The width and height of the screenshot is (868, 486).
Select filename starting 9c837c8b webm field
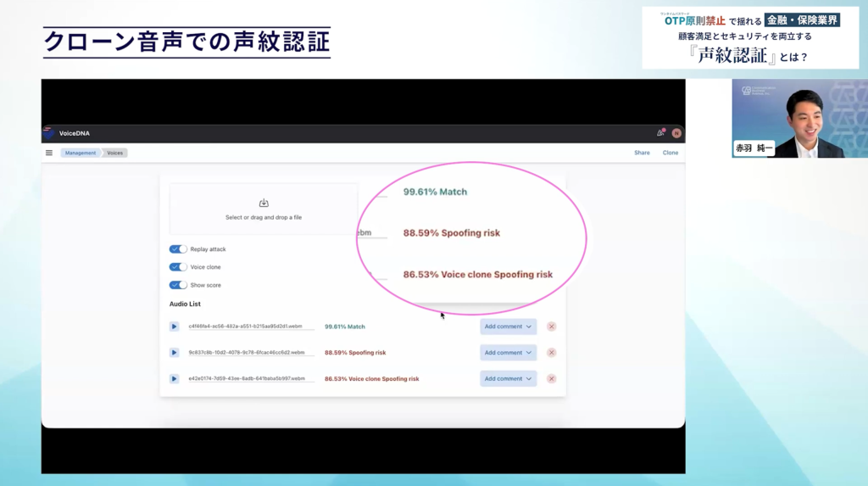[x=251, y=353]
